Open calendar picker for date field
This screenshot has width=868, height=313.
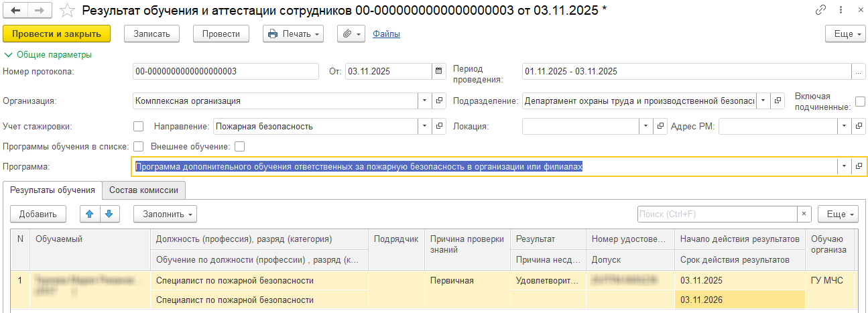point(439,71)
